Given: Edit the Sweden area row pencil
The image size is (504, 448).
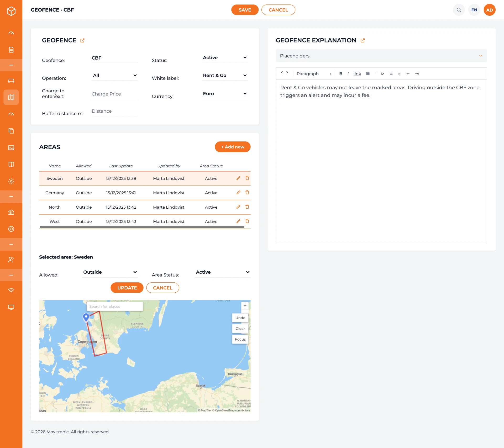Looking at the screenshot, I should click(x=238, y=178).
